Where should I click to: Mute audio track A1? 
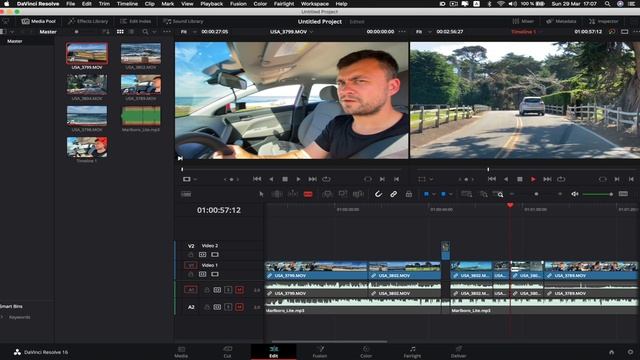(x=240, y=290)
